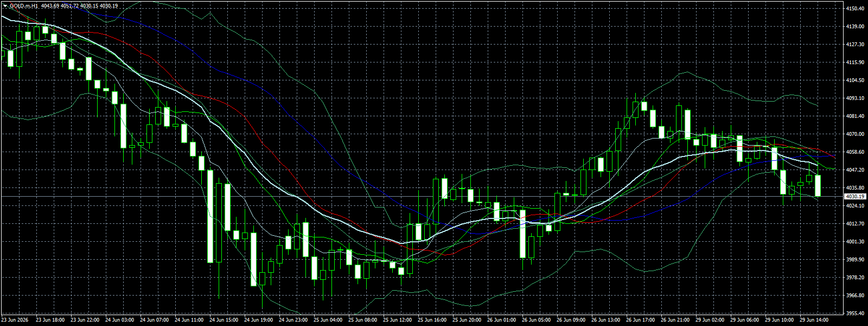Click time axis label 29 Jun 14:00

point(814,320)
